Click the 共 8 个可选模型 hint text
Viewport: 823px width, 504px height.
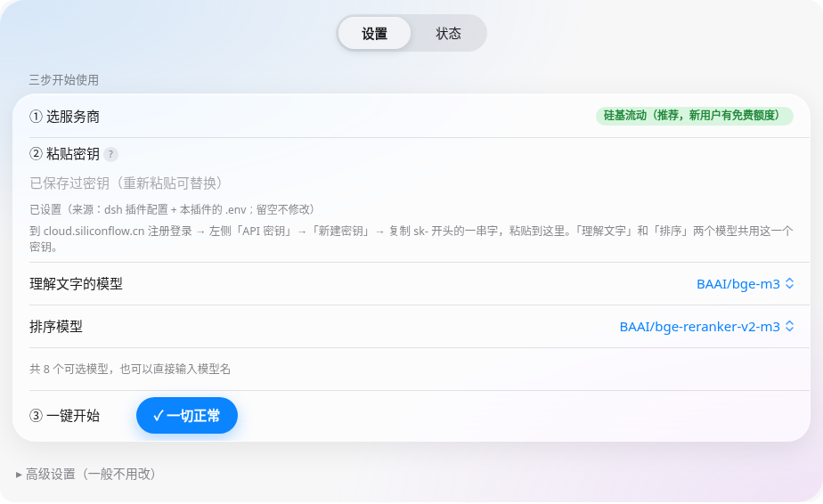(x=130, y=369)
